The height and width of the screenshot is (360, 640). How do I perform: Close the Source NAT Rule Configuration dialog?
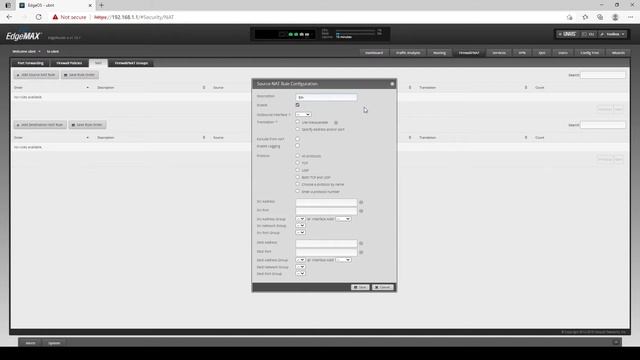click(392, 84)
